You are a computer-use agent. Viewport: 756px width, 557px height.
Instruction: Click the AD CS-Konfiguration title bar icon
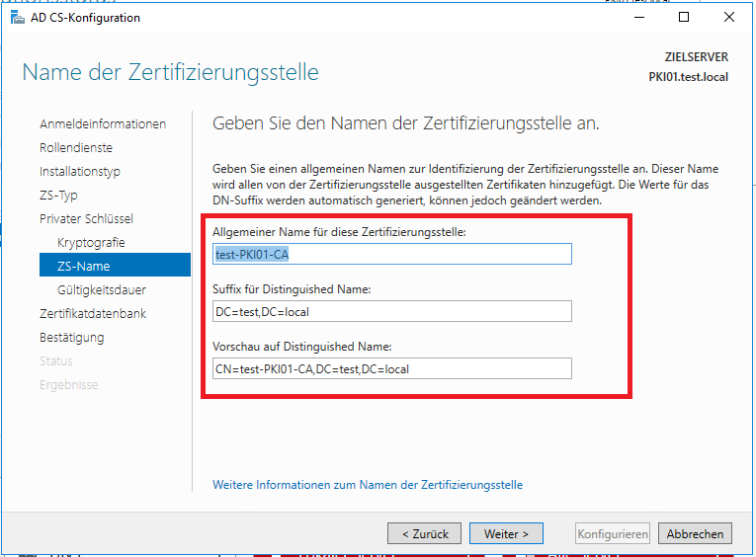(19, 18)
